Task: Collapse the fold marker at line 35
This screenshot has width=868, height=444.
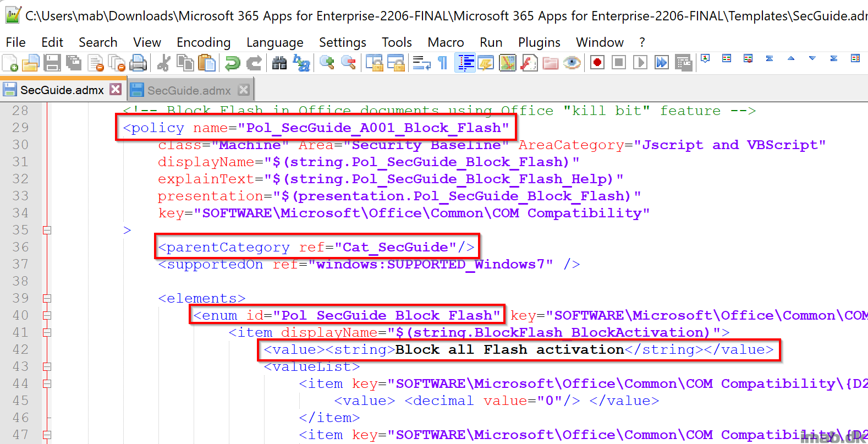Action: (x=47, y=230)
